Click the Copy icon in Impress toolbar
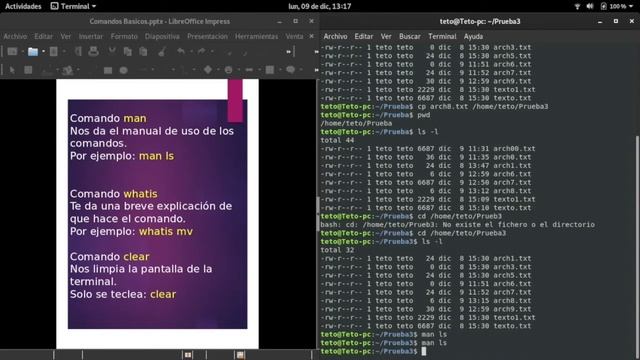This screenshot has height=360, width=640. tap(127, 51)
